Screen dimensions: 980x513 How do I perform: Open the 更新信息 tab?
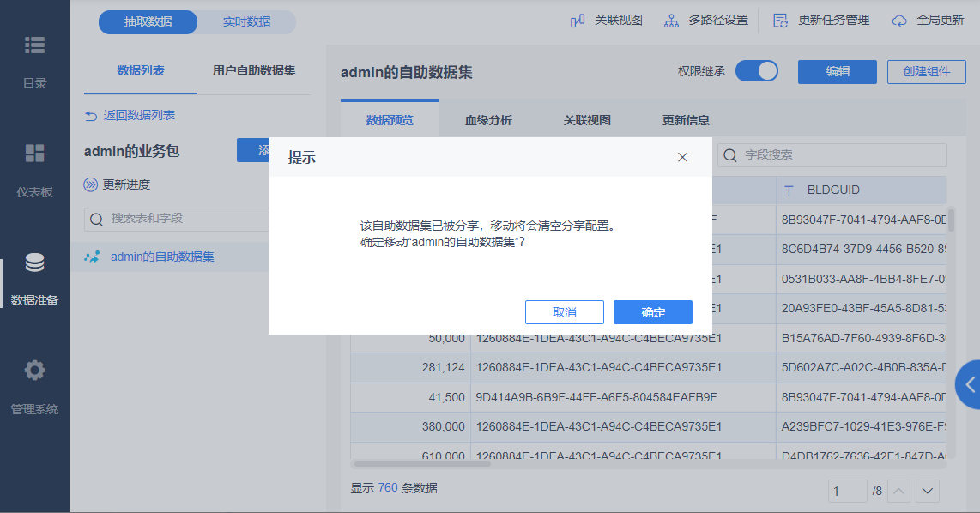(686, 120)
